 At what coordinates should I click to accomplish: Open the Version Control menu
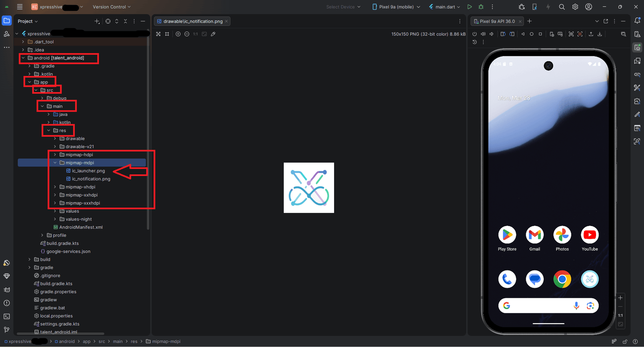pos(111,7)
